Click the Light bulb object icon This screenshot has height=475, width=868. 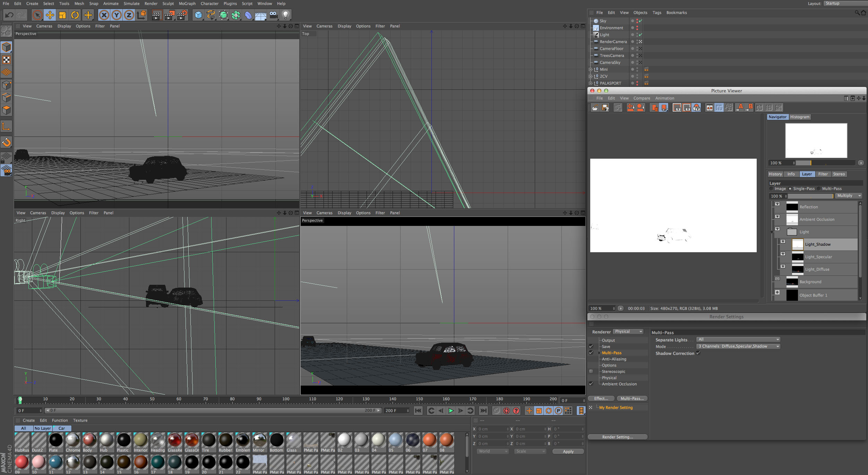(285, 15)
